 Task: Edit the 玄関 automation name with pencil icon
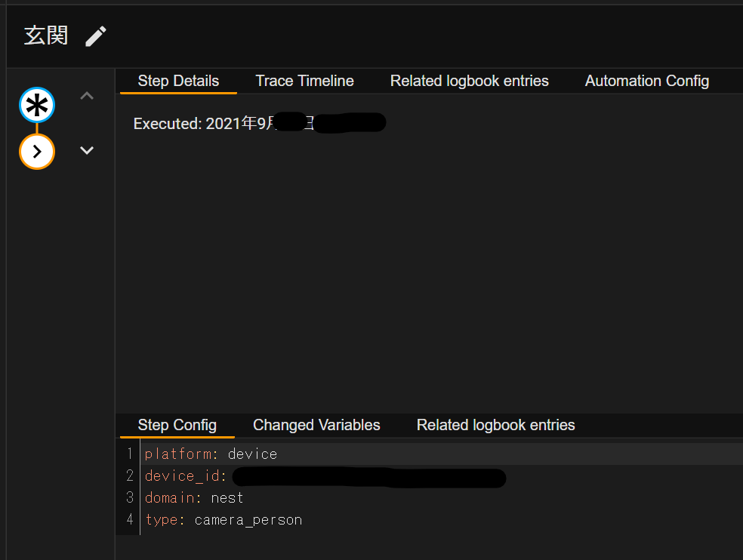96,36
